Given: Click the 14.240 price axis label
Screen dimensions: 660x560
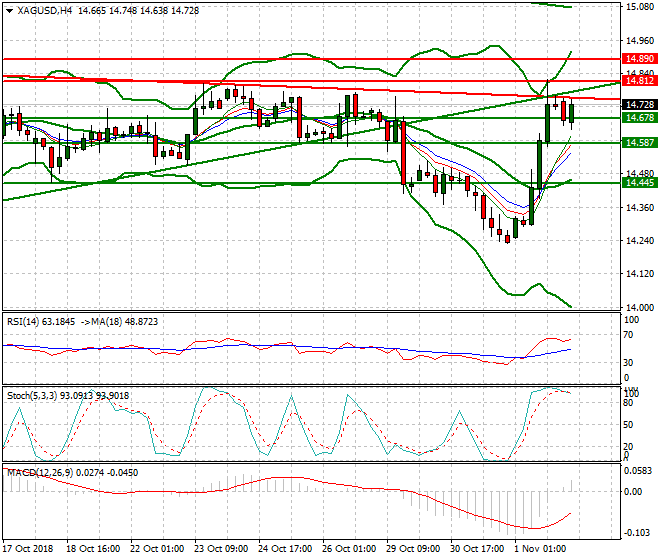Looking at the screenshot, I should click(x=640, y=241).
